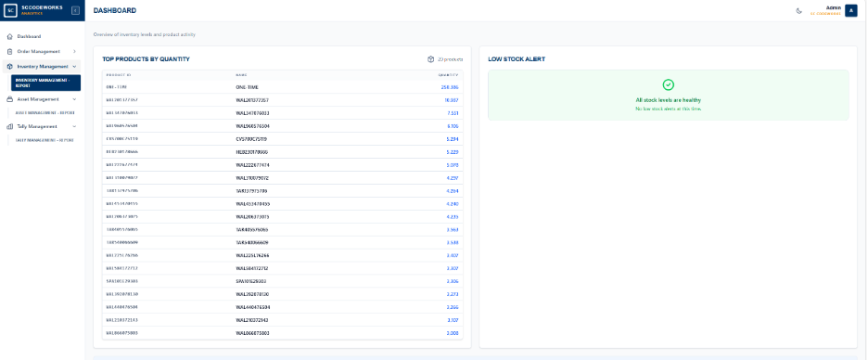
Task: Select the ONE-TIME name cell
Action: tap(247, 87)
